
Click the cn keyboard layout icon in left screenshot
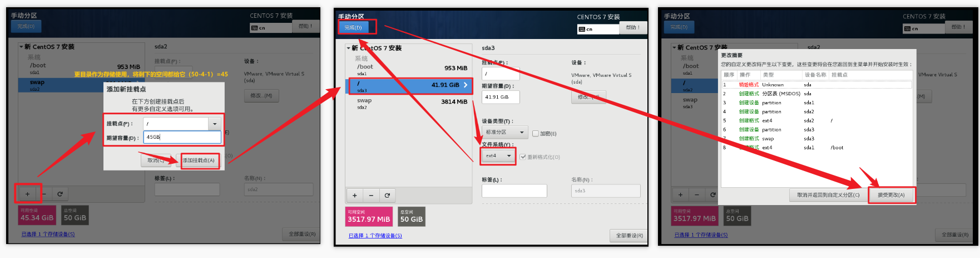pos(254,28)
